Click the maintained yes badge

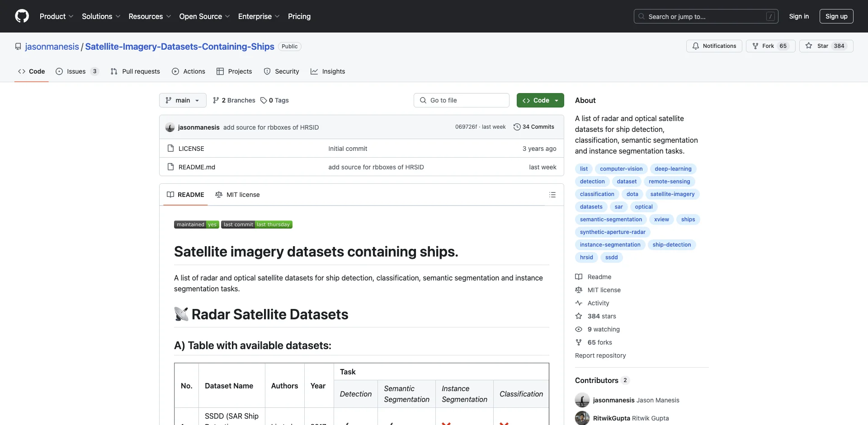pyautogui.click(x=197, y=224)
